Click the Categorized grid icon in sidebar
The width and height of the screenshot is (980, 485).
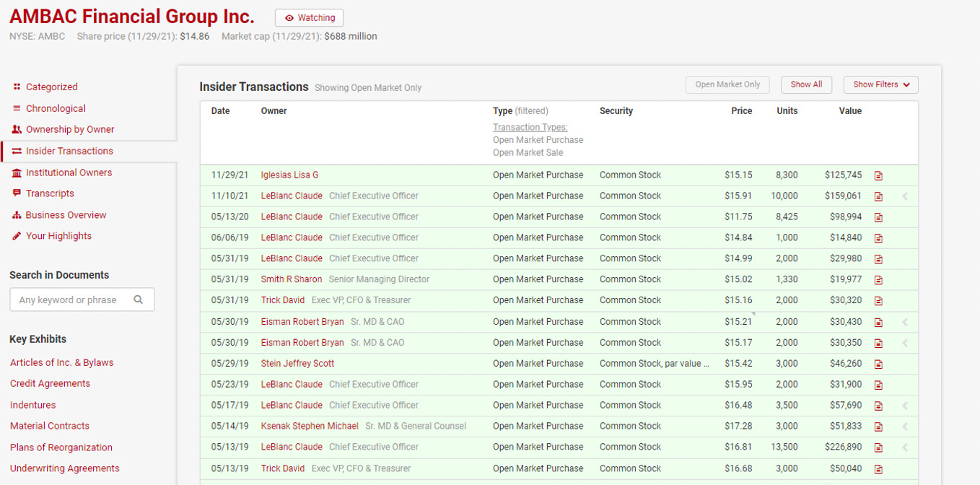(x=17, y=87)
